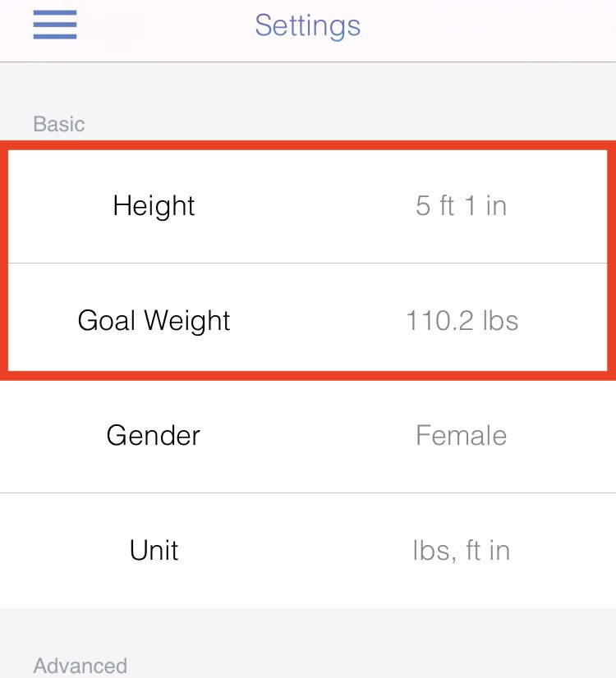Select the Gender label
616x678 pixels.
(154, 435)
